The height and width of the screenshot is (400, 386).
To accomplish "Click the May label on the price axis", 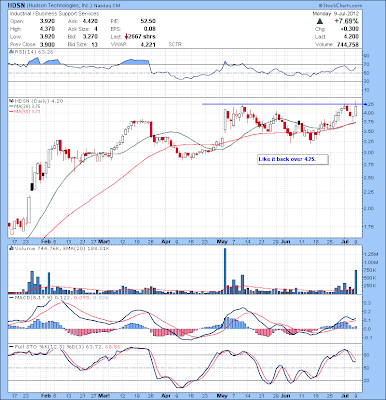I will pos(222,241).
